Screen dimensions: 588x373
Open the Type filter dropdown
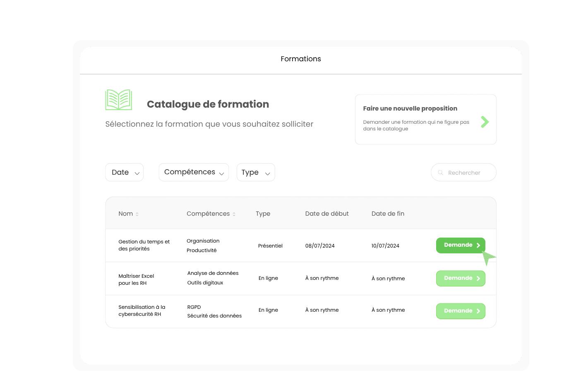256,172
